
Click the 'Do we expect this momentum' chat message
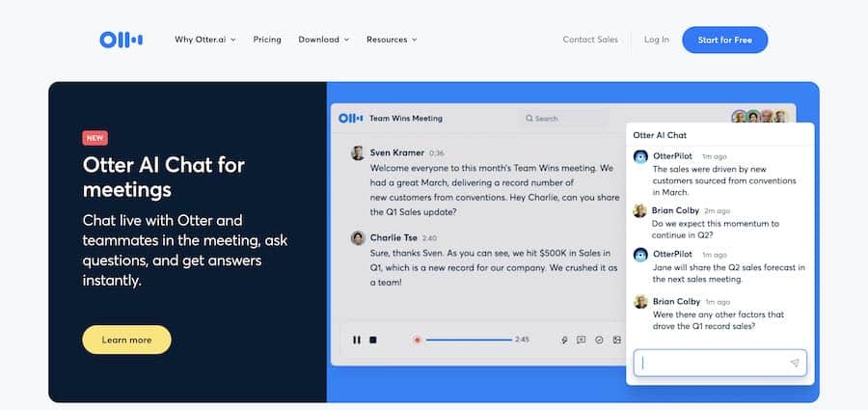pos(716,230)
